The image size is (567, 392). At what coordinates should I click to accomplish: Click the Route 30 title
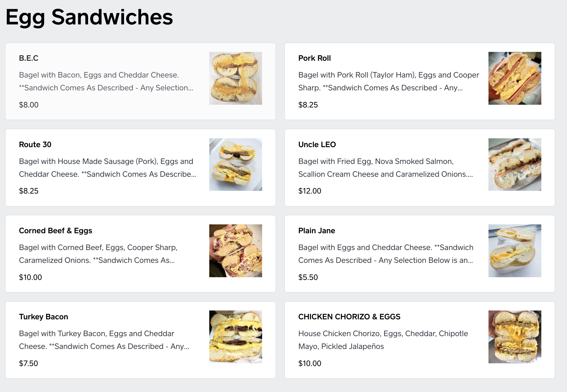35,144
